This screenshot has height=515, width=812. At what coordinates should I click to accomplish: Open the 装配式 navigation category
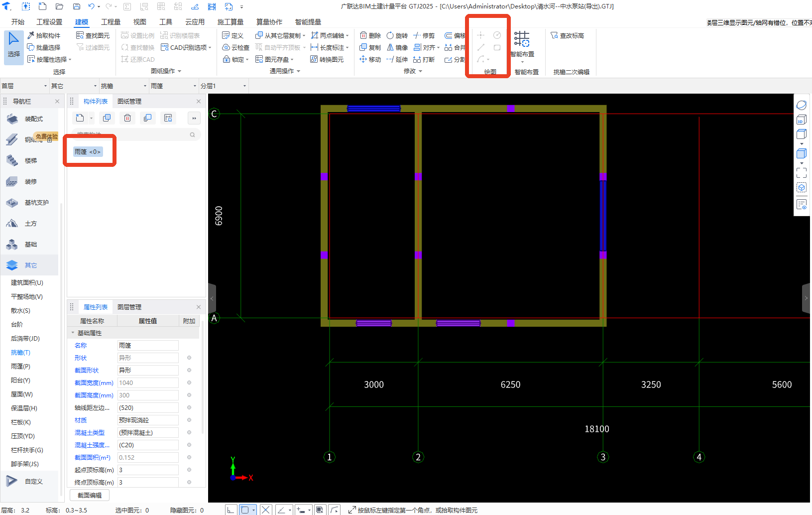30,119
